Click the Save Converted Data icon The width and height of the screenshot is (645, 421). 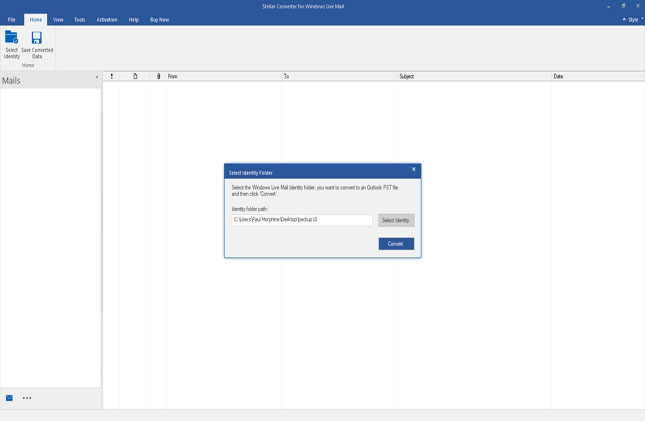pyautogui.click(x=37, y=44)
